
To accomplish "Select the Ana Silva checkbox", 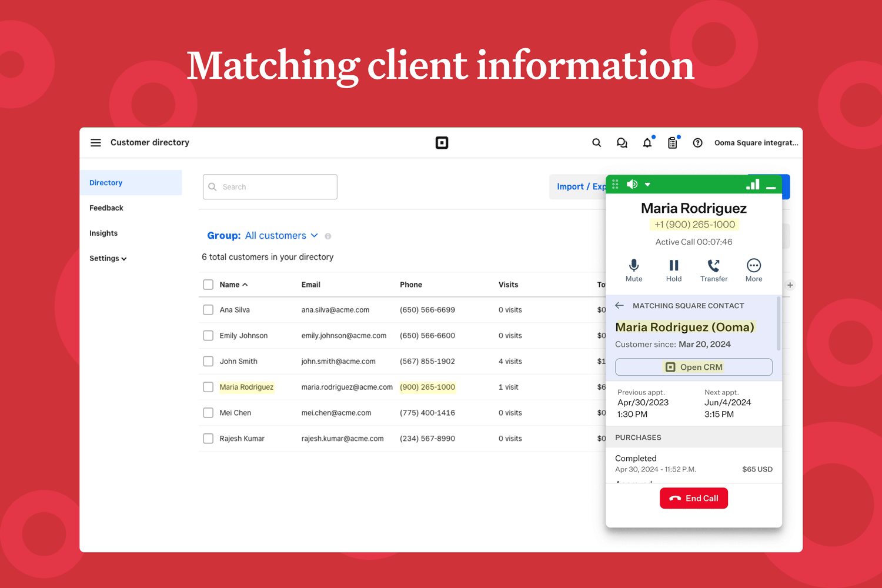I will (x=208, y=310).
